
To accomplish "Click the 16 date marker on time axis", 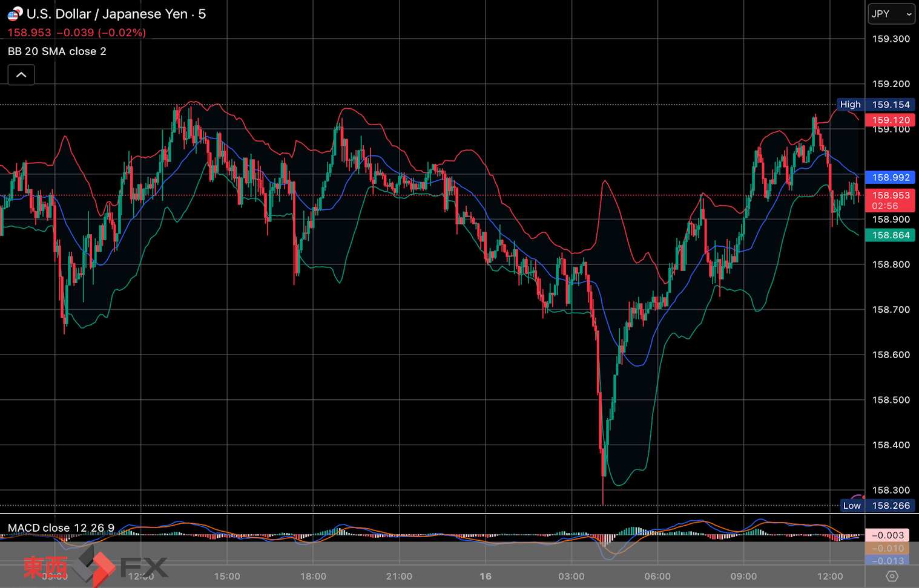I will pos(485,577).
